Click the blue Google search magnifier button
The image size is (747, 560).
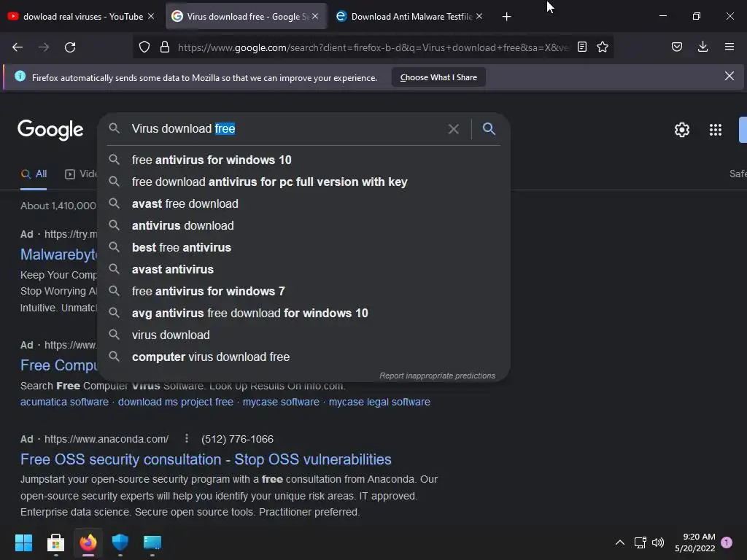489,128
